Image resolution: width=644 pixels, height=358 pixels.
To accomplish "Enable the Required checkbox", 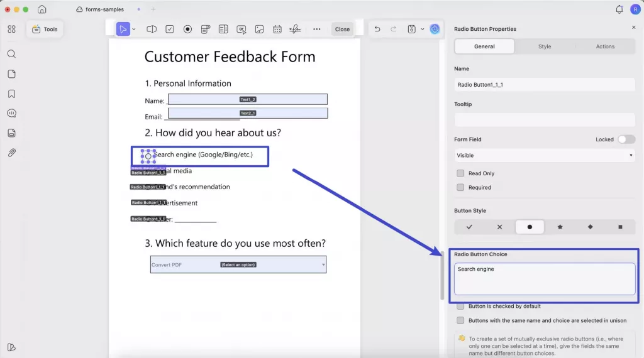I will click(x=460, y=187).
